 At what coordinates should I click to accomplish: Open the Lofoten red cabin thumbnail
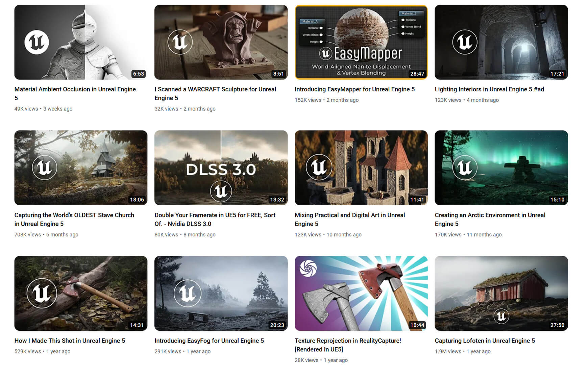coord(501,293)
